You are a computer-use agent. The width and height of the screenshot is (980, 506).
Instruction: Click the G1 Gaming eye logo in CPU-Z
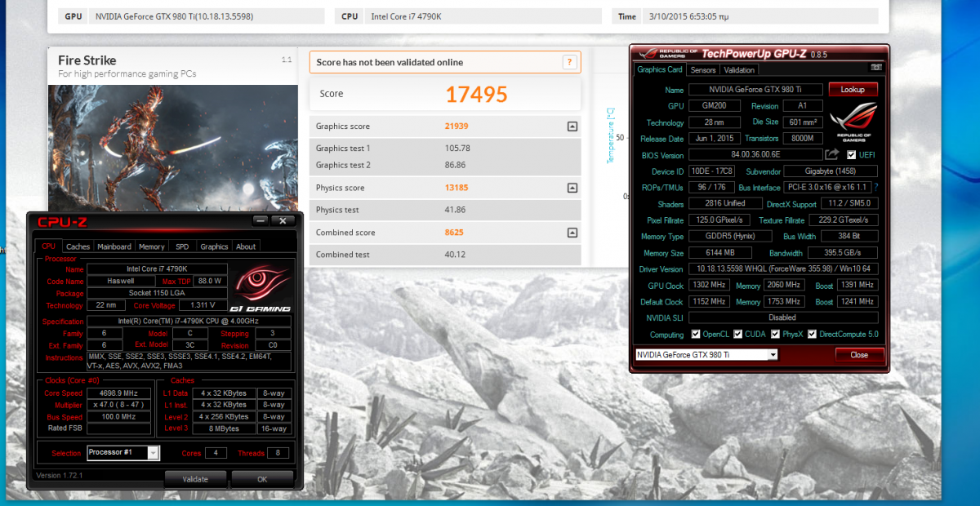261,286
